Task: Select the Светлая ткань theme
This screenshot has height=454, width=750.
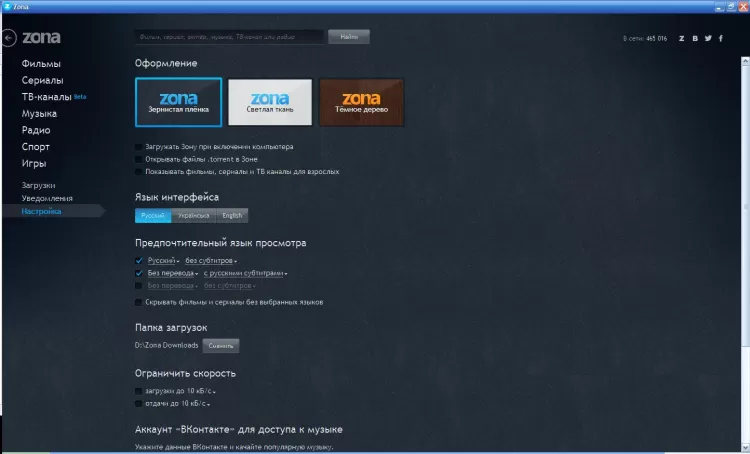Action: [270, 102]
